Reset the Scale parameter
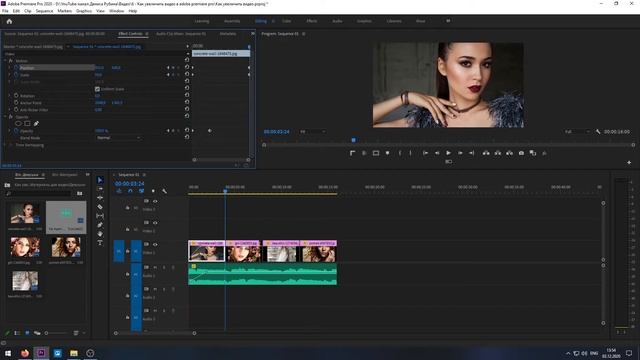The image size is (640, 360). [x=187, y=74]
